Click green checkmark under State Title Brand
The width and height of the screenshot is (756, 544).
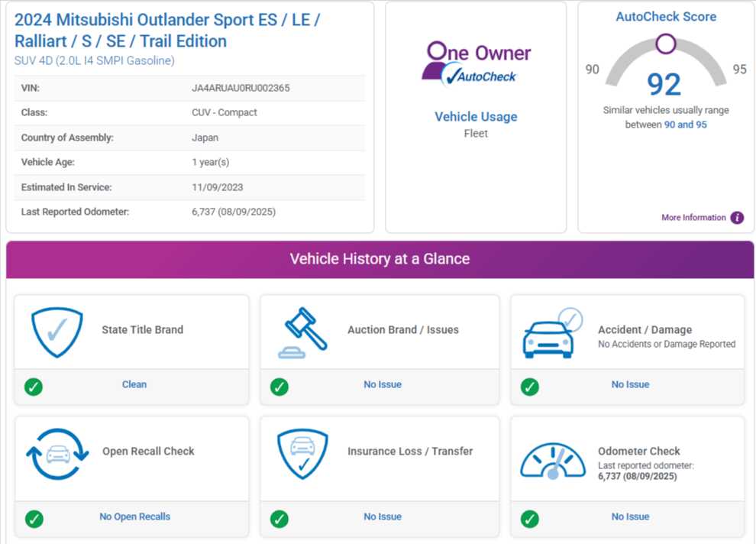pyautogui.click(x=34, y=387)
